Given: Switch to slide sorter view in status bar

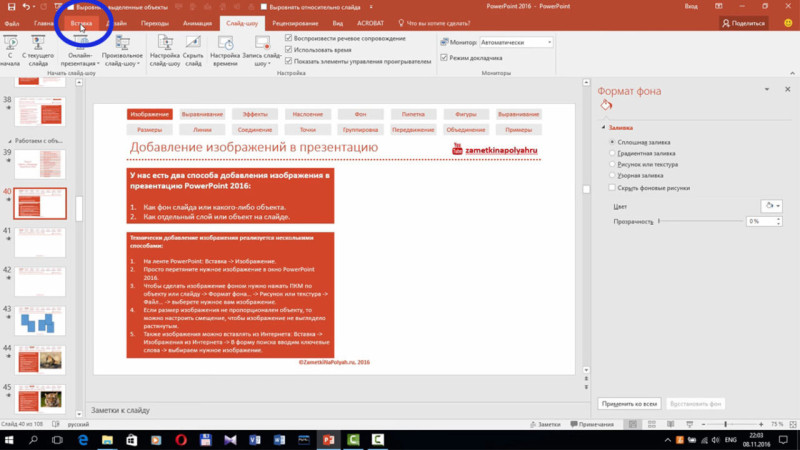Looking at the screenshot, I should (x=652, y=424).
